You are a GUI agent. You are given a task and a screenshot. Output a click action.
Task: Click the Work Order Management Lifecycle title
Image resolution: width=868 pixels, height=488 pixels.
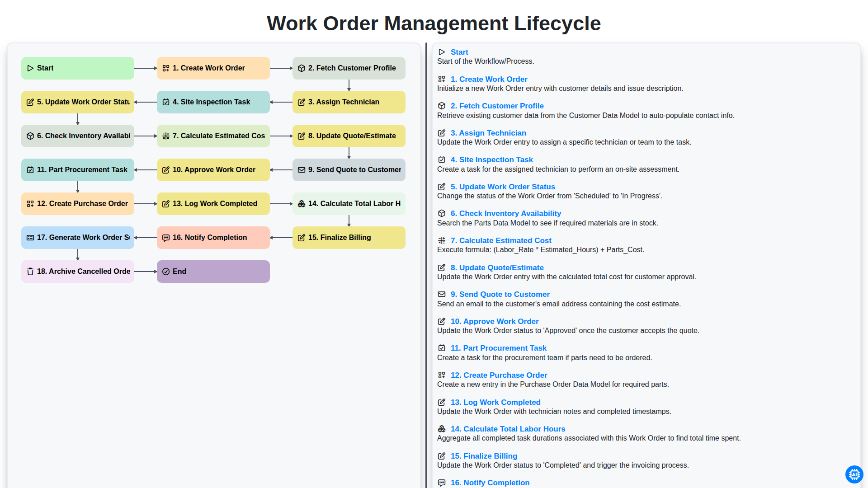(434, 23)
